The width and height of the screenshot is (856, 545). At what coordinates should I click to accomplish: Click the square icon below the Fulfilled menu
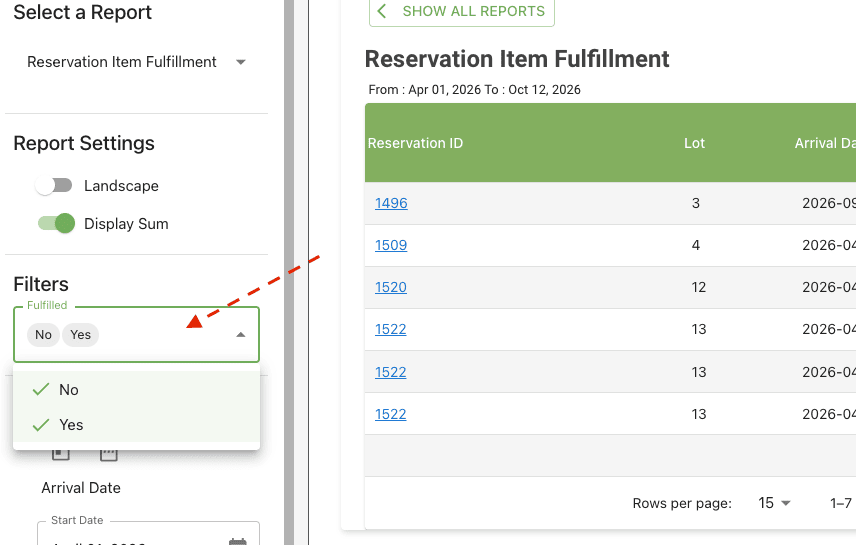(61, 455)
